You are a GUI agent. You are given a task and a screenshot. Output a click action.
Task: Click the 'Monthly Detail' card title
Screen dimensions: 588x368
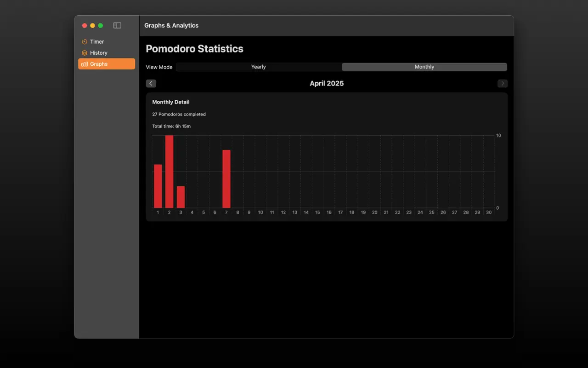[171, 102]
